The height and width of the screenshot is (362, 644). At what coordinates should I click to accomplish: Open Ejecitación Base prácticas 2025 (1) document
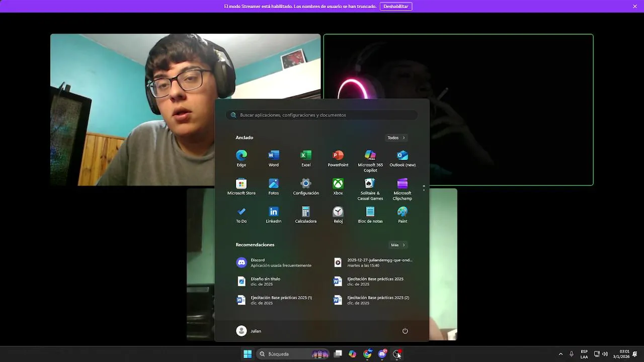[x=274, y=300]
